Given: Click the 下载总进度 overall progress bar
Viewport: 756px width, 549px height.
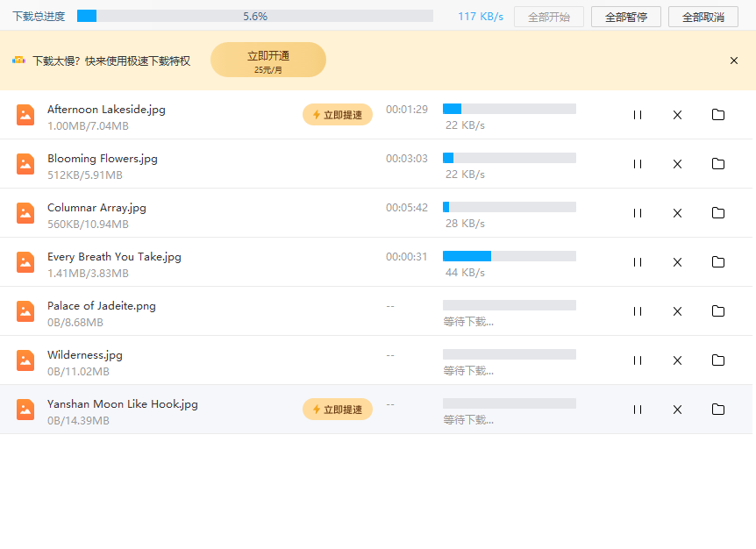Looking at the screenshot, I should point(255,17).
